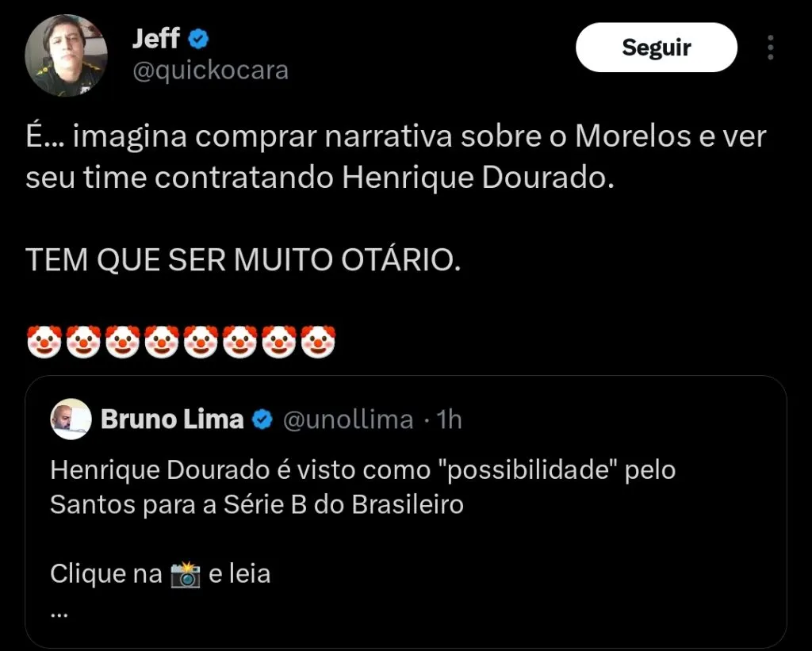Click the "Clique na" text in quote

[105, 573]
